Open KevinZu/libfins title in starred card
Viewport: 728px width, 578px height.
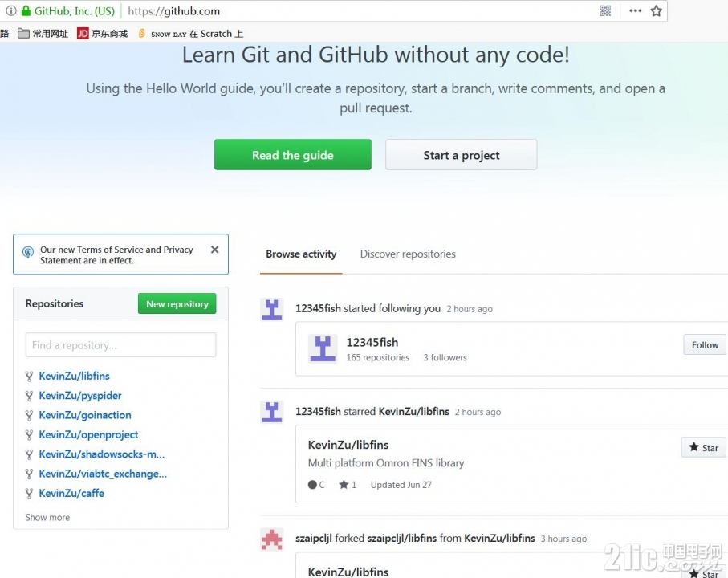click(348, 445)
